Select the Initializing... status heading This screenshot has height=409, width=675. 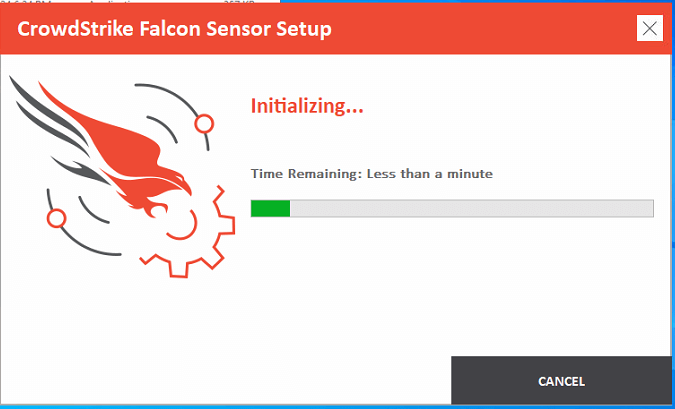[307, 106]
